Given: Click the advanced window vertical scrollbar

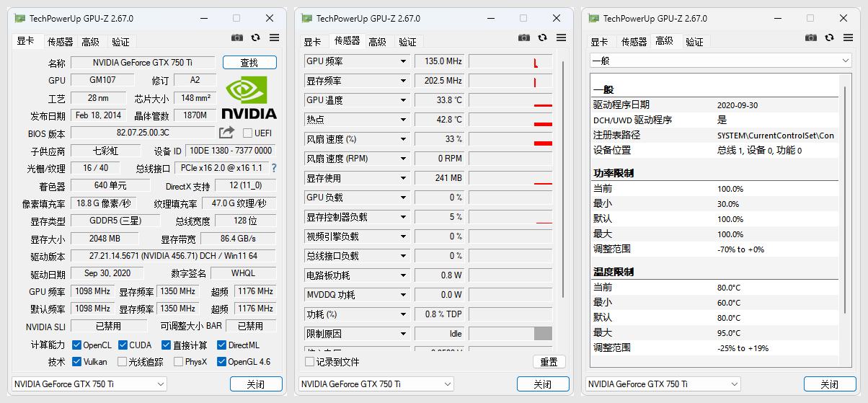Looking at the screenshot, I should click(x=846, y=199).
